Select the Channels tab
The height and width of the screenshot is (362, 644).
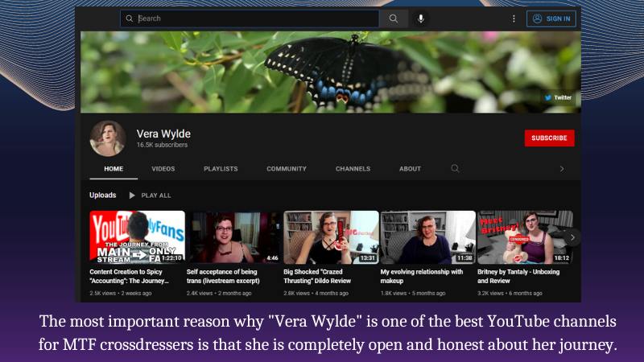coord(353,169)
